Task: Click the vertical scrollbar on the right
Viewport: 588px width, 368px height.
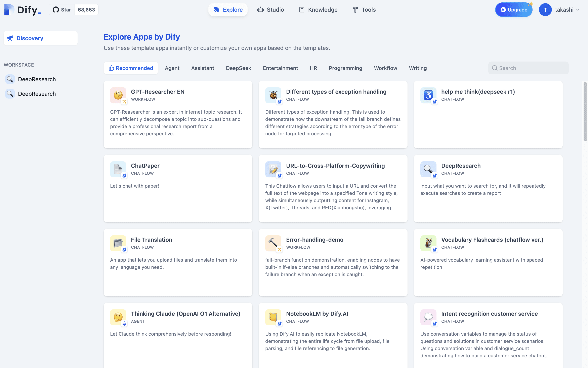Action: (x=585, y=112)
